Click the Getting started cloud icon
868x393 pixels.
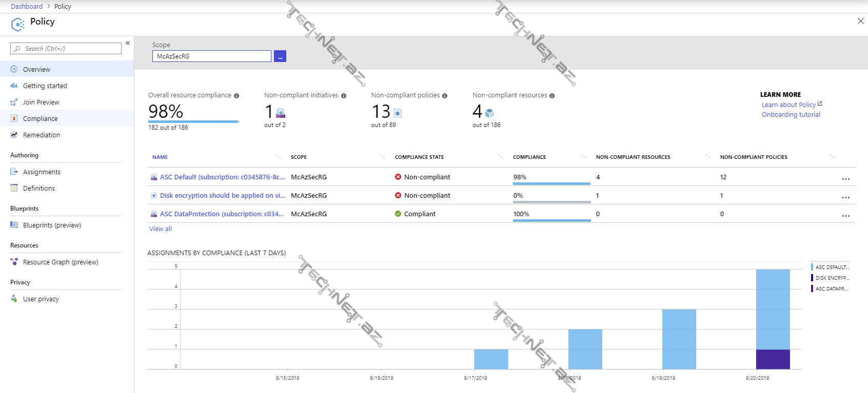tap(14, 86)
